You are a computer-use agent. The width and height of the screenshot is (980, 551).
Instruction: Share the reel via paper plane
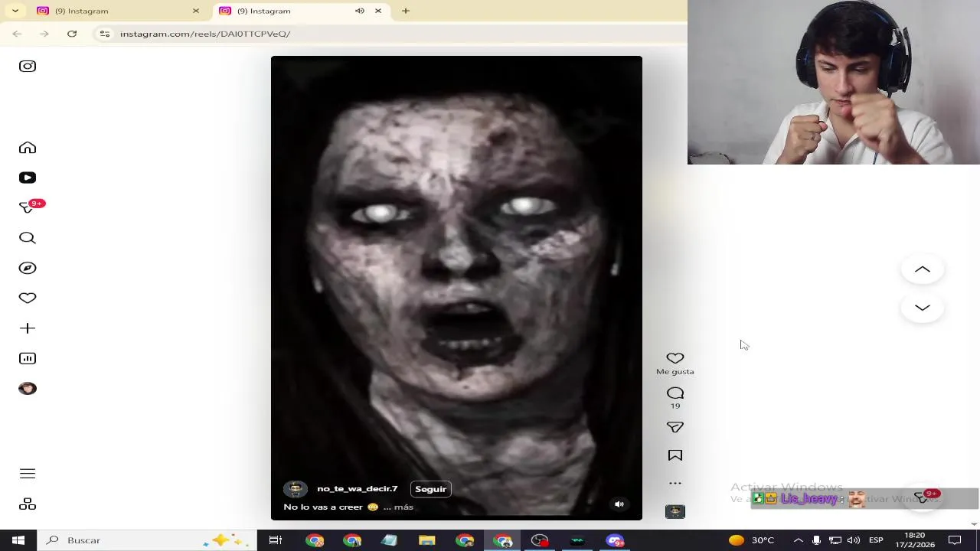(675, 427)
